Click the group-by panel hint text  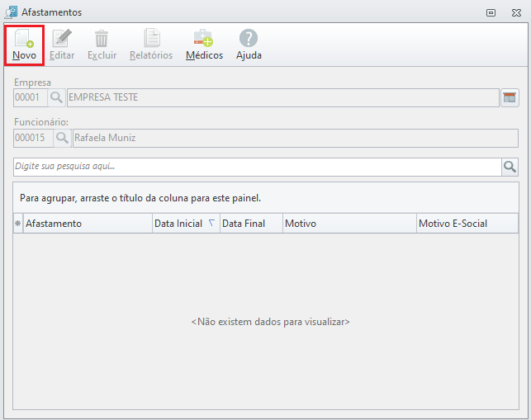140,198
